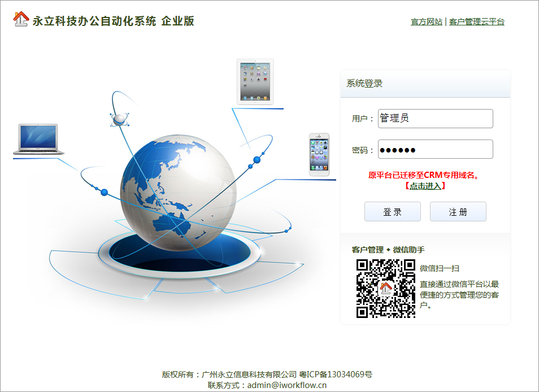Focus the 密码 password input field

coord(436,149)
